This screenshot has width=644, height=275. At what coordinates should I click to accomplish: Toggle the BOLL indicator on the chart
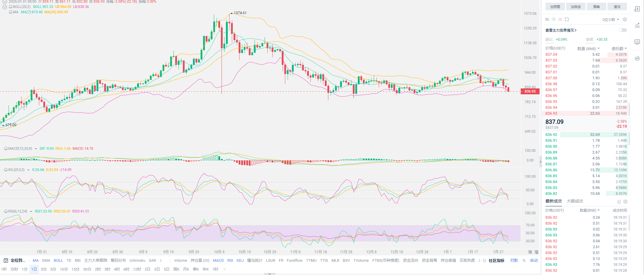click(58, 261)
